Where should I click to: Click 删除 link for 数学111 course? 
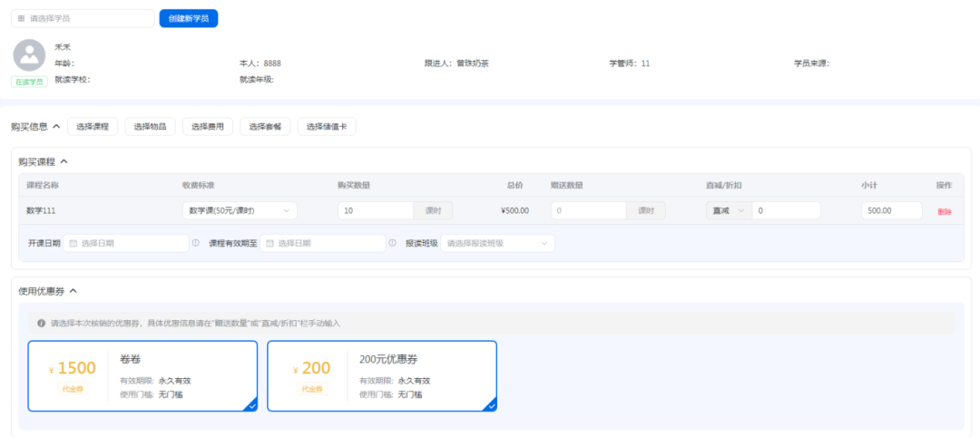click(945, 211)
